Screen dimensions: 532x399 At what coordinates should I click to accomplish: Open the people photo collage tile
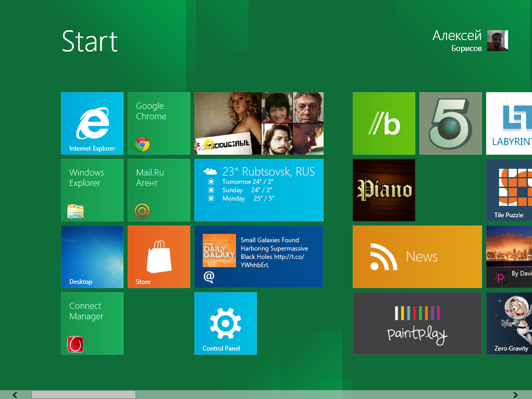(x=259, y=123)
